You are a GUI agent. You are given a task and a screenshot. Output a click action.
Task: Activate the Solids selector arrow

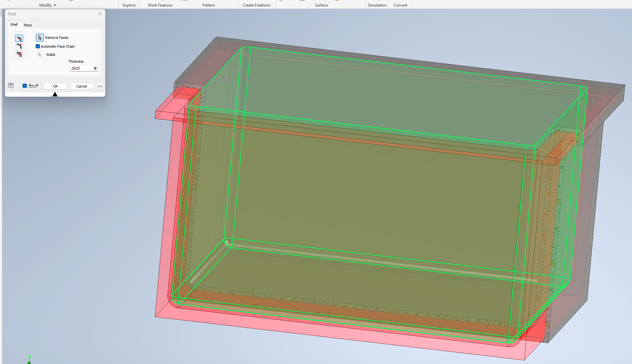click(x=40, y=55)
